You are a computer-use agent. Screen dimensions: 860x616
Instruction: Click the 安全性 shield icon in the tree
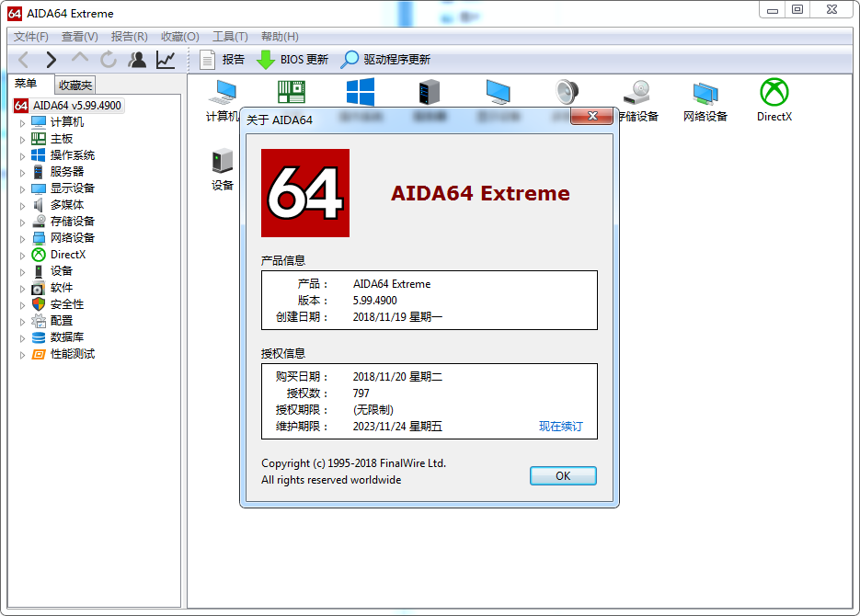coord(39,304)
